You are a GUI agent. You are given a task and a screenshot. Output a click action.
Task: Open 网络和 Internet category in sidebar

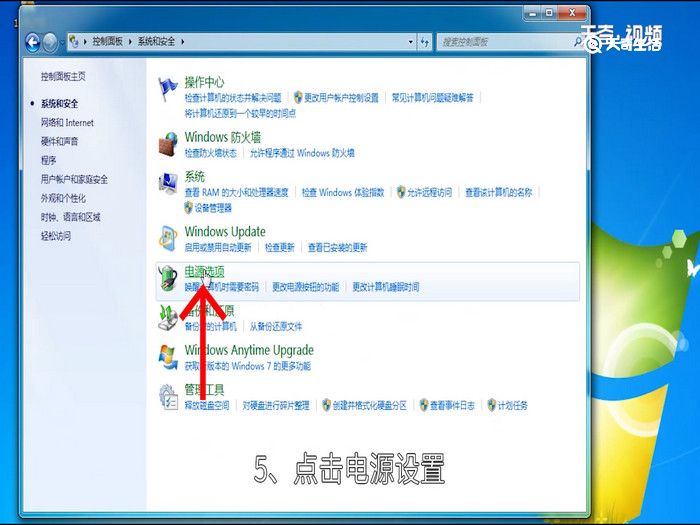(67, 122)
